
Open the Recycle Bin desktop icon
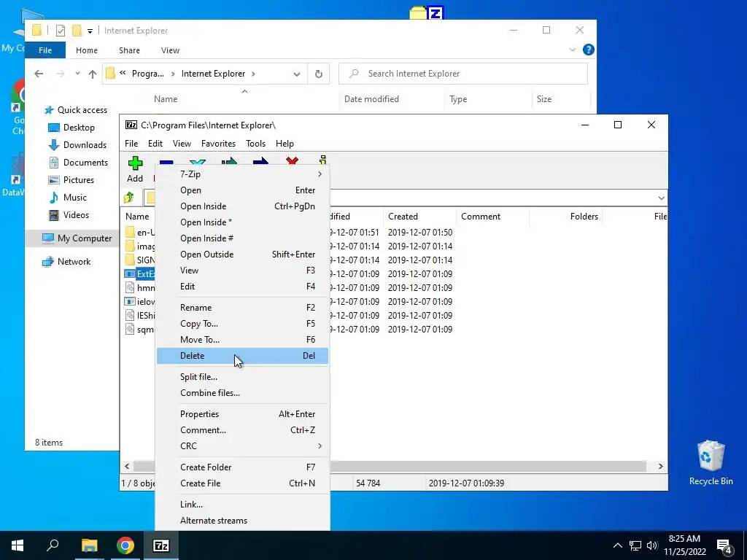pyautogui.click(x=711, y=462)
